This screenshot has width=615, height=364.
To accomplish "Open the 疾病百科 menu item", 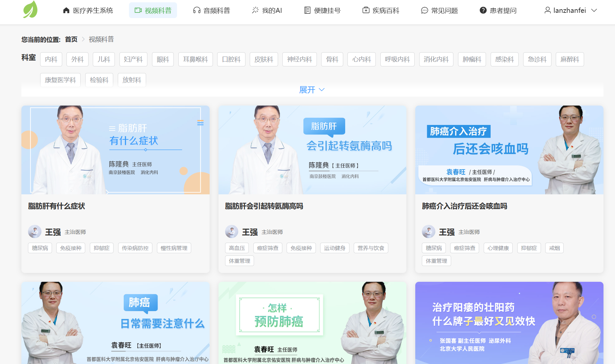I will (x=381, y=11).
